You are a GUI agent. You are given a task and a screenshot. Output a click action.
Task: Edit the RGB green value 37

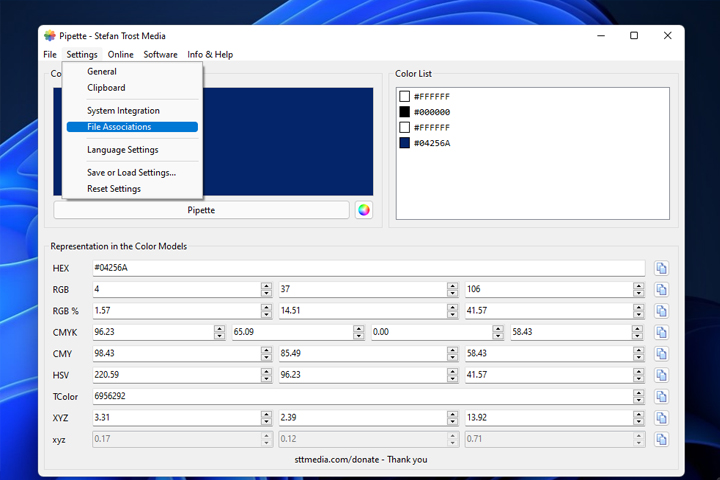point(363,289)
